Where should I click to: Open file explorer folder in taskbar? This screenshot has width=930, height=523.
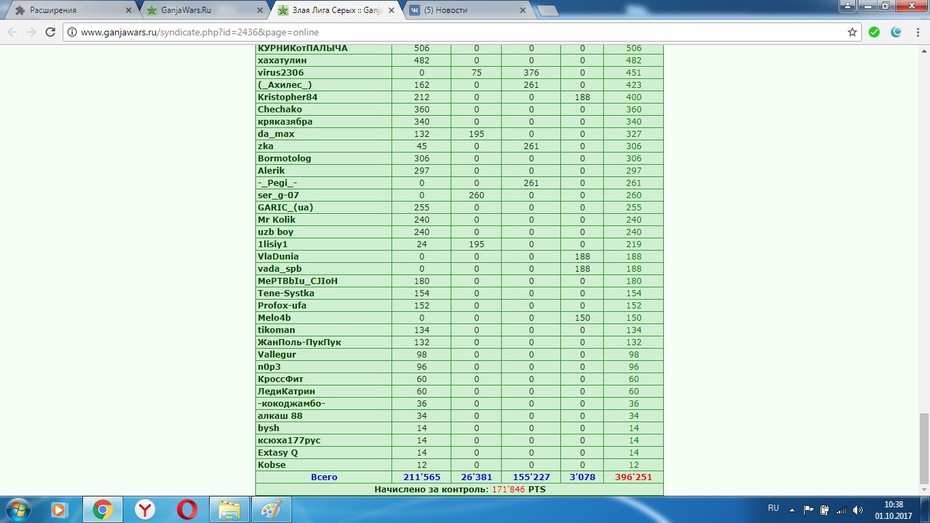(229, 509)
